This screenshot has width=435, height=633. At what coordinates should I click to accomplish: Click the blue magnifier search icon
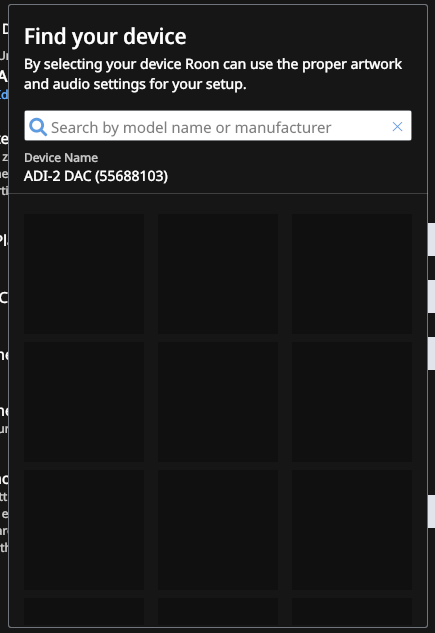click(x=38, y=127)
